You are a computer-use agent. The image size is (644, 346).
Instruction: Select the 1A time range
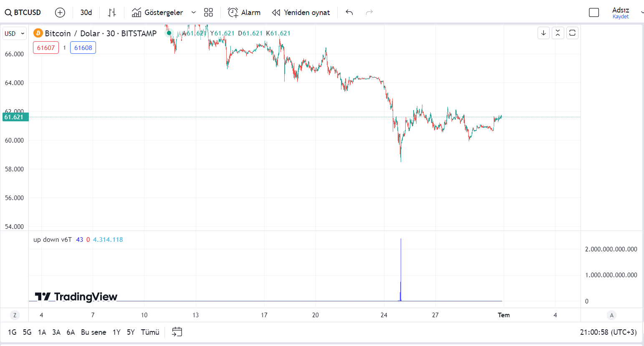(x=42, y=332)
